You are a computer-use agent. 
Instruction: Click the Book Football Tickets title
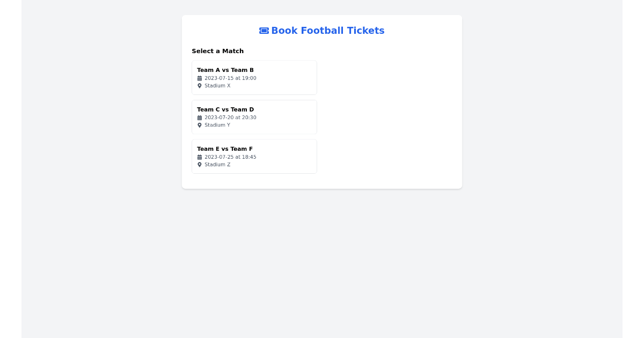tap(327, 31)
